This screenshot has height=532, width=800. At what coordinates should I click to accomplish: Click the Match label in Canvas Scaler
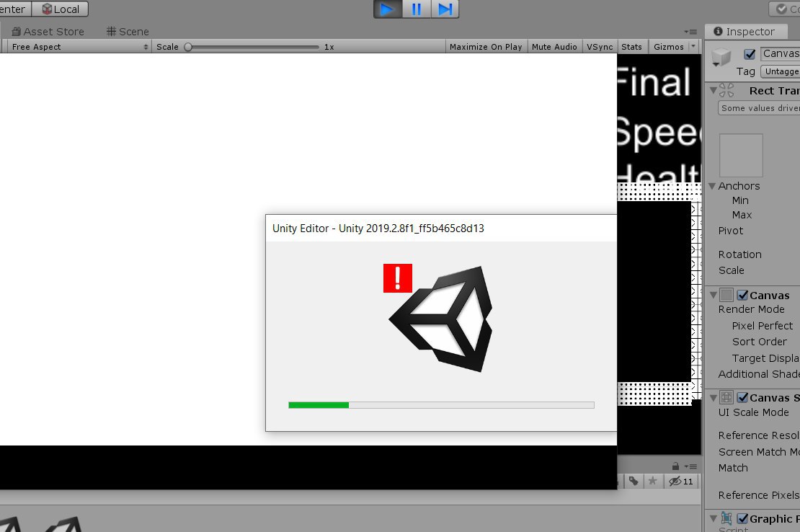(733, 468)
